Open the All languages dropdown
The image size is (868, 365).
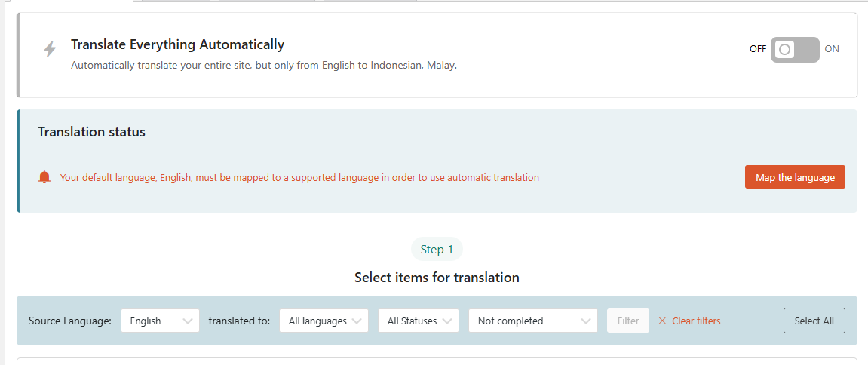pyautogui.click(x=324, y=321)
